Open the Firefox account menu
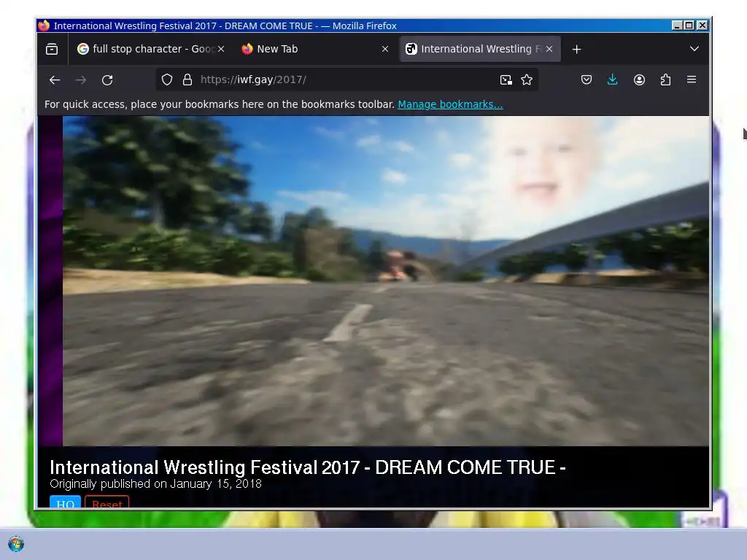 point(639,79)
